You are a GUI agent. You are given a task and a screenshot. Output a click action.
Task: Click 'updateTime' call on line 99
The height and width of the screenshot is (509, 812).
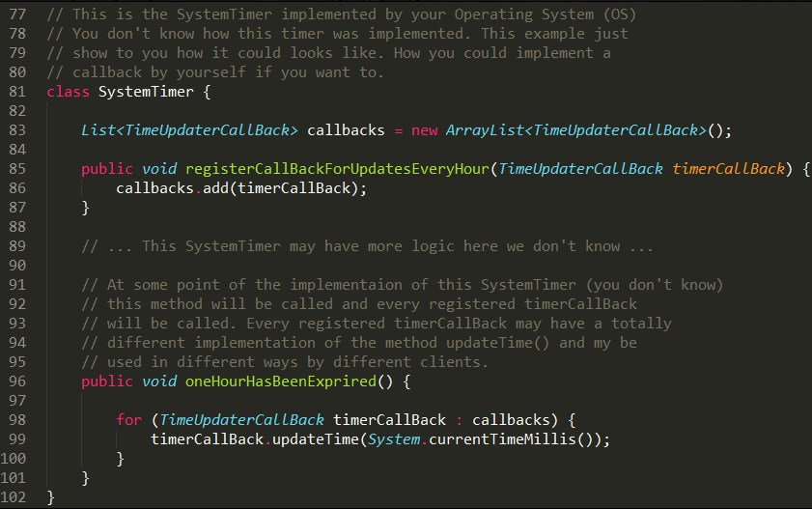tap(316, 439)
